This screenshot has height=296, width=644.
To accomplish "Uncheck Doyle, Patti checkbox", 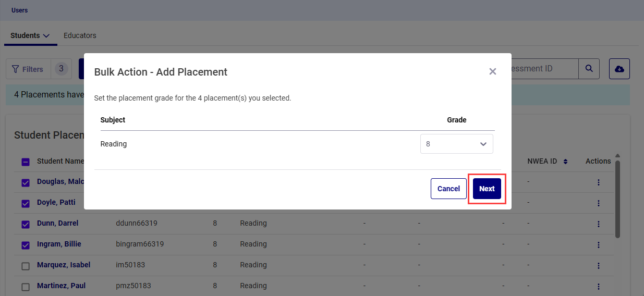I will point(26,204).
